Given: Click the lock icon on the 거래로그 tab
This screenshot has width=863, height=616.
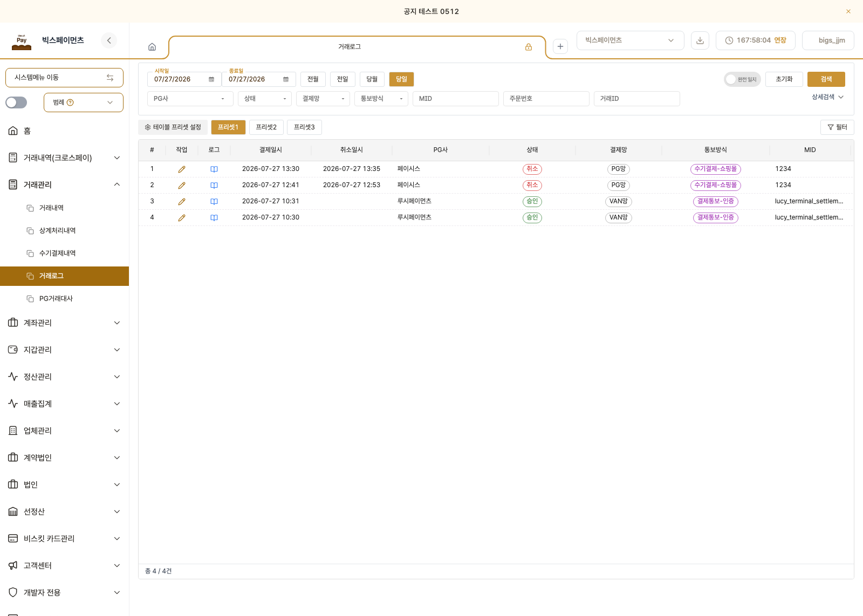Looking at the screenshot, I should 529,47.
